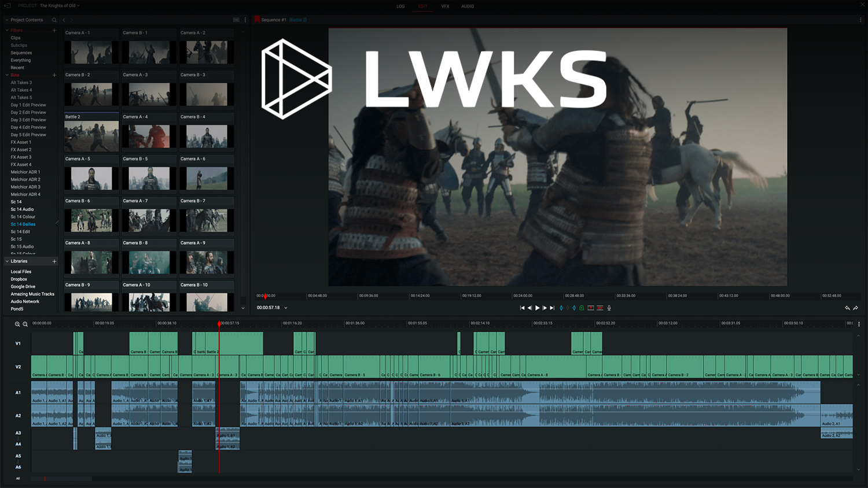
Task: Select the Sequences filter
Action: 21,53
